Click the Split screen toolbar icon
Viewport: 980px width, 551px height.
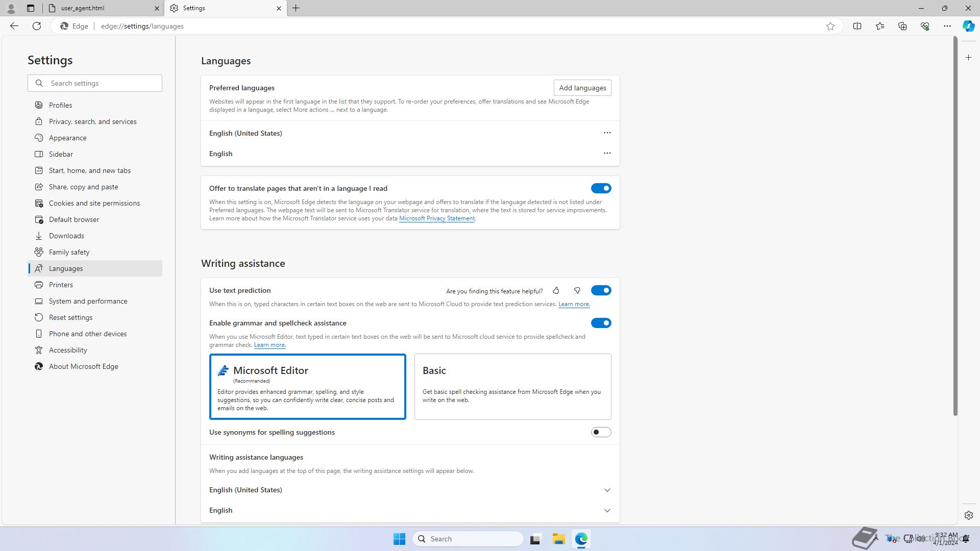click(857, 26)
